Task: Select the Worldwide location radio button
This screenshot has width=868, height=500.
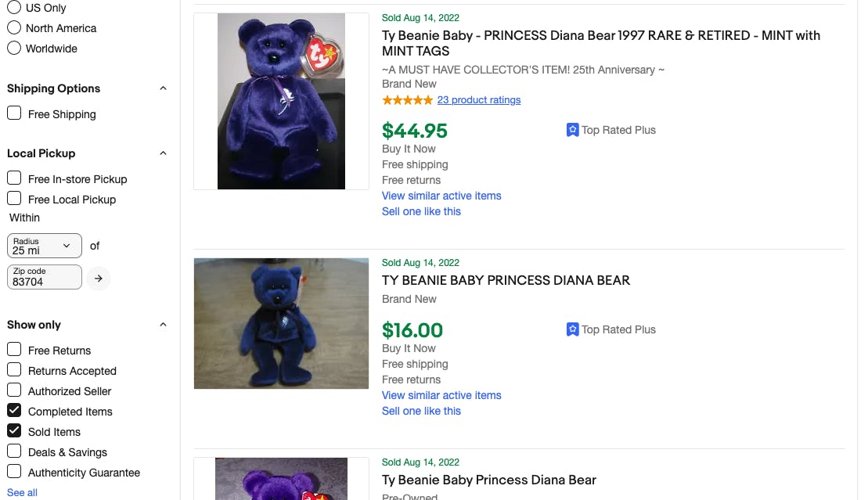Action: pyautogui.click(x=14, y=49)
